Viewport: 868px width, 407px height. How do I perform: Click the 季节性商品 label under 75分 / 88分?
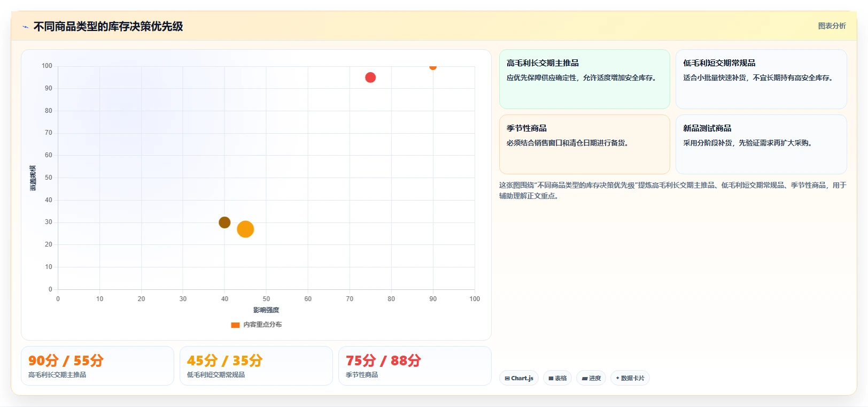pyautogui.click(x=362, y=375)
